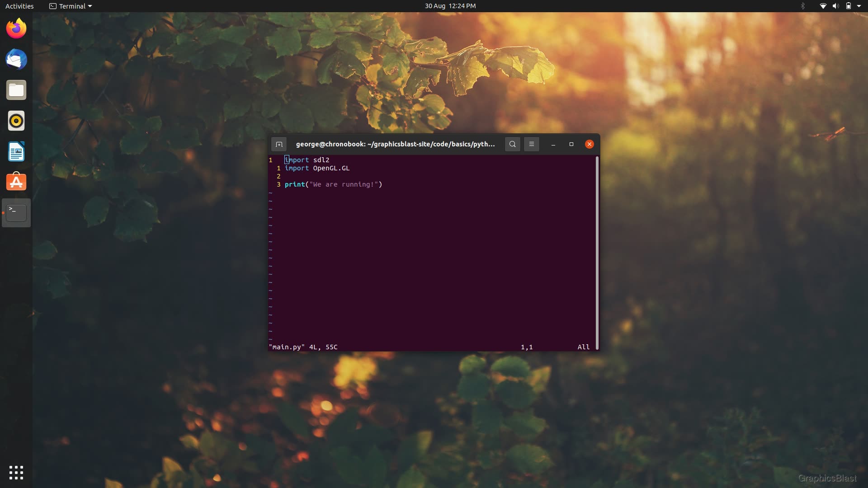Image resolution: width=868 pixels, height=488 pixels.
Task: Open the clock and calendar panel
Action: point(450,6)
